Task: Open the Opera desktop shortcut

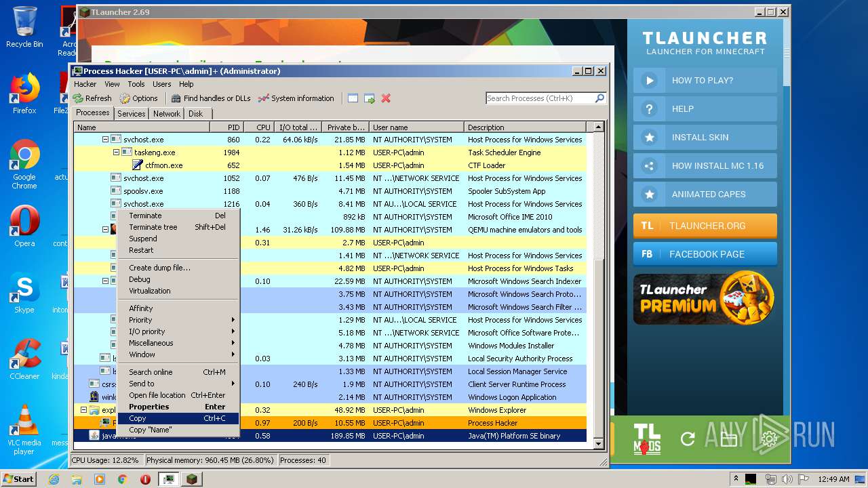Action: click(24, 226)
